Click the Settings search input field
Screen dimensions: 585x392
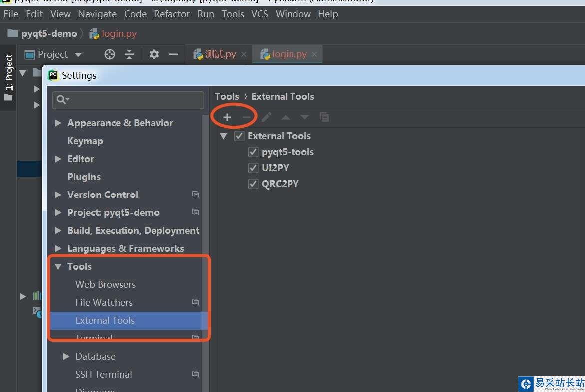128,100
